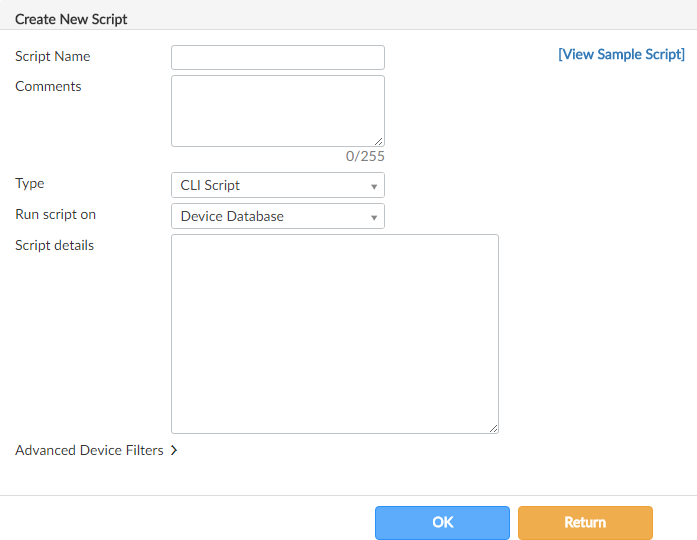697x540 pixels.
Task: Open the View Sample Script link
Action: (621, 54)
